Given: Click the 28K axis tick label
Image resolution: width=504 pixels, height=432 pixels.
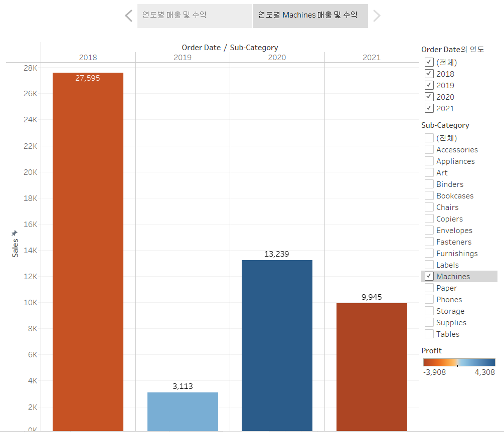Looking at the screenshot, I should coord(30,68).
